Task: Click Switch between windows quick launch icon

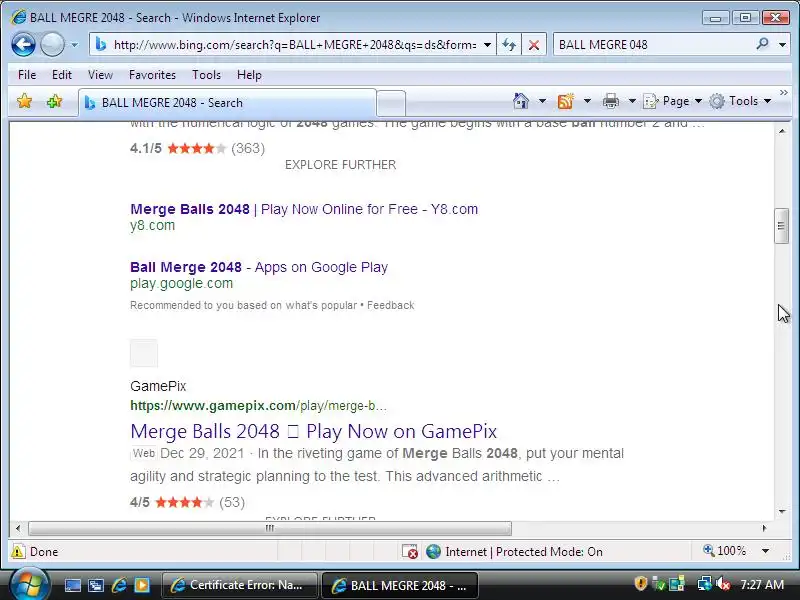Action: 95,585
